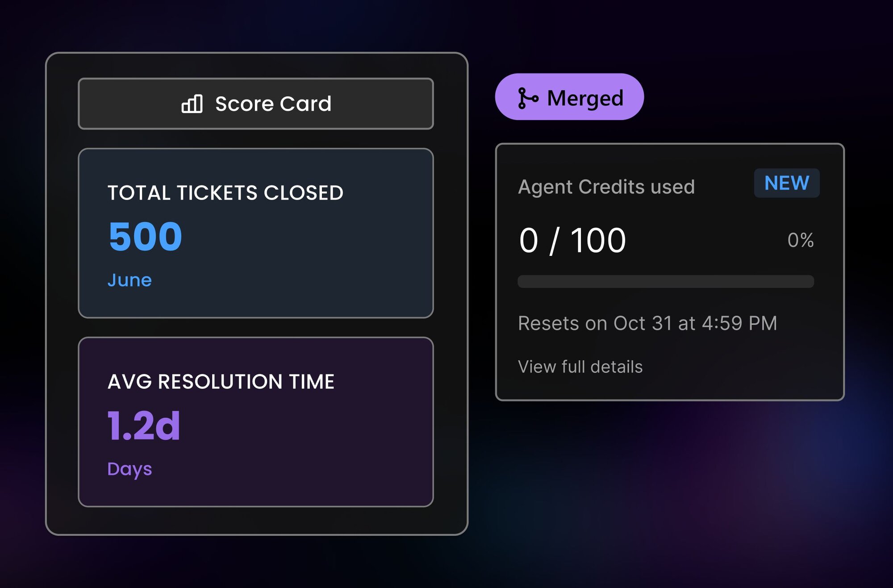Image resolution: width=893 pixels, height=588 pixels.
Task: Click the June month label
Action: tap(129, 280)
